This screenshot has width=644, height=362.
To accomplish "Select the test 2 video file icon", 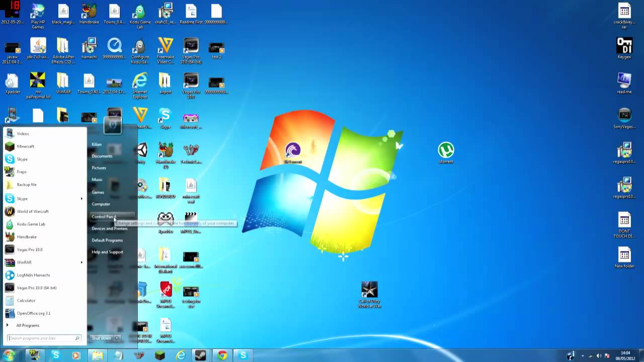I will coord(216,49).
